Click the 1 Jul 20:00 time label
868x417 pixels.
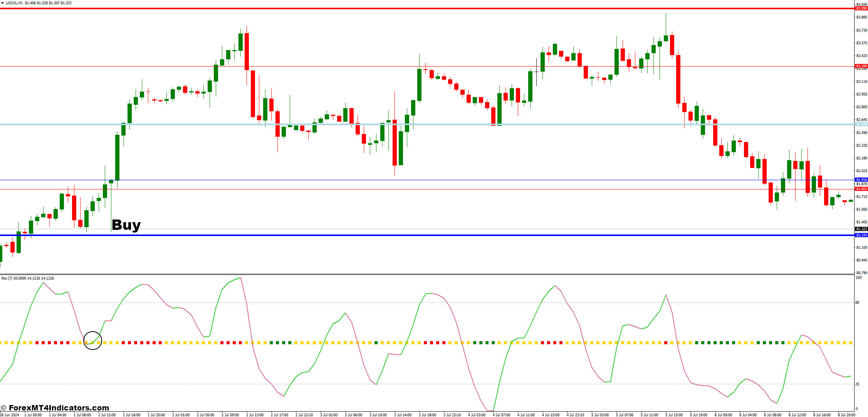(156, 415)
